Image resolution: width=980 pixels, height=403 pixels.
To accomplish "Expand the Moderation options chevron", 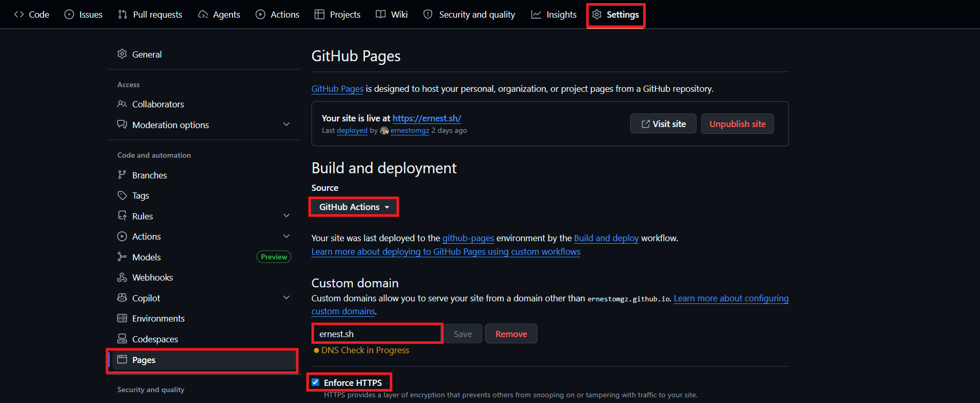I will tap(287, 124).
